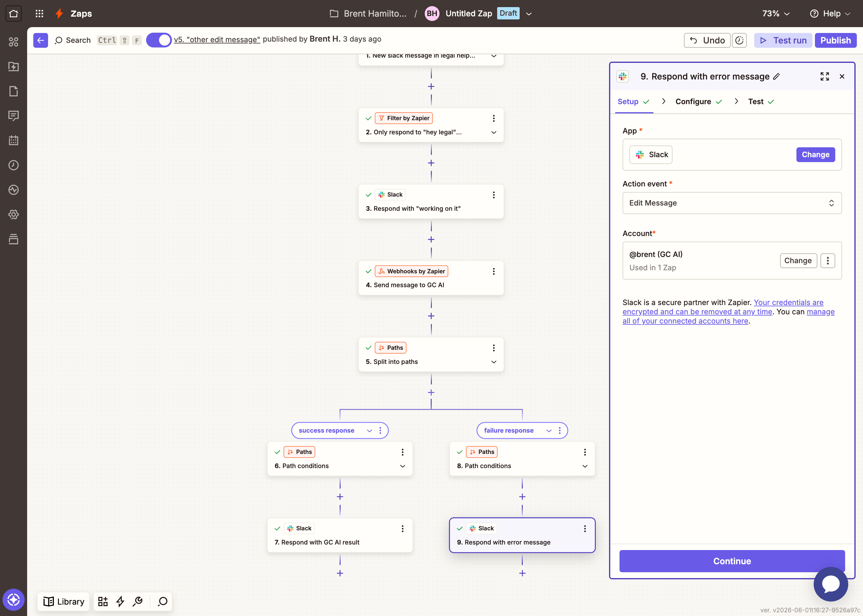Open the Zapier home icon
The height and width of the screenshot is (616, 863).
(x=14, y=14)
